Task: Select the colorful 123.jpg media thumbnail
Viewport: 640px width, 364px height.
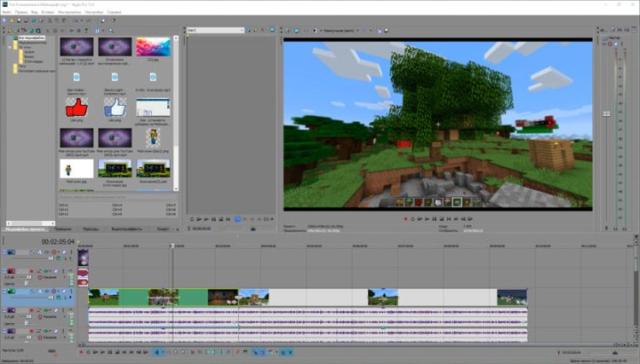Action: [153, 47]
